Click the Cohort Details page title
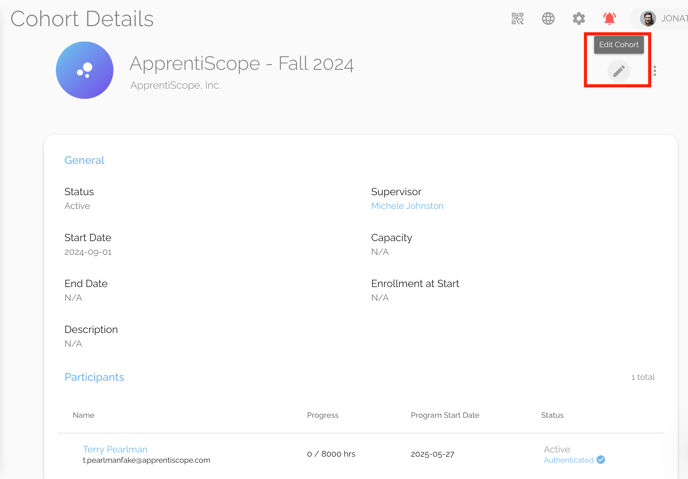Image resolution: width=688 pixels, height=479 pixels. (x=82, y=19)
